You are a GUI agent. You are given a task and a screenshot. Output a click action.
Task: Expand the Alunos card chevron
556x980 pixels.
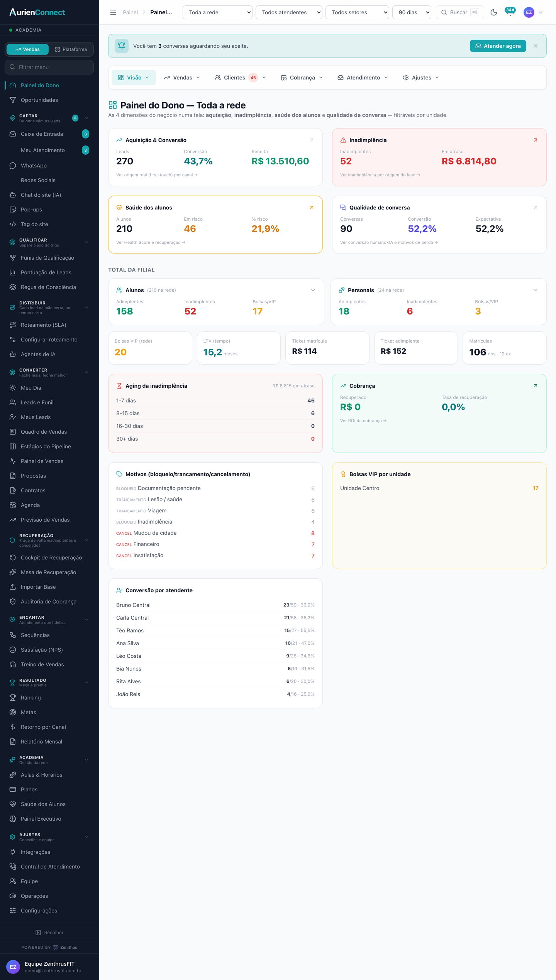click(313, 290)
